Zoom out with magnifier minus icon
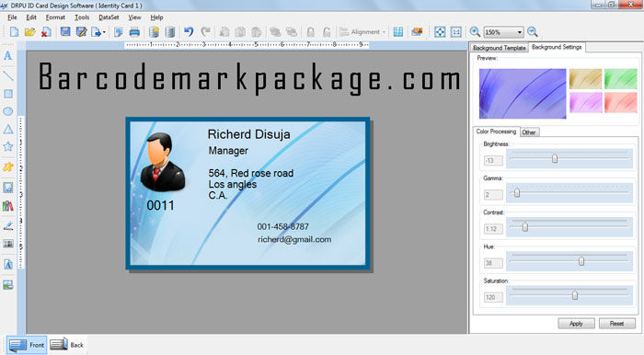This screenshot has width=644, height=355. pos(533,32)
